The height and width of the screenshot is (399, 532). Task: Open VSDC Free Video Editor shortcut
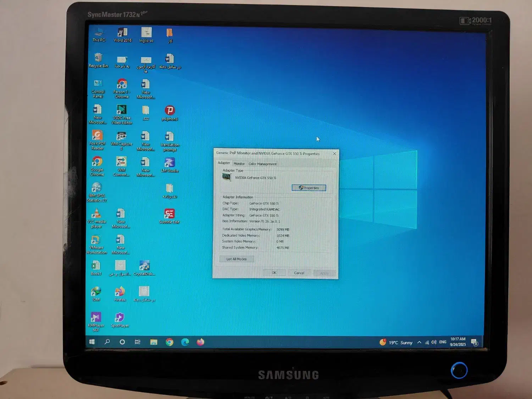point(122,115)
